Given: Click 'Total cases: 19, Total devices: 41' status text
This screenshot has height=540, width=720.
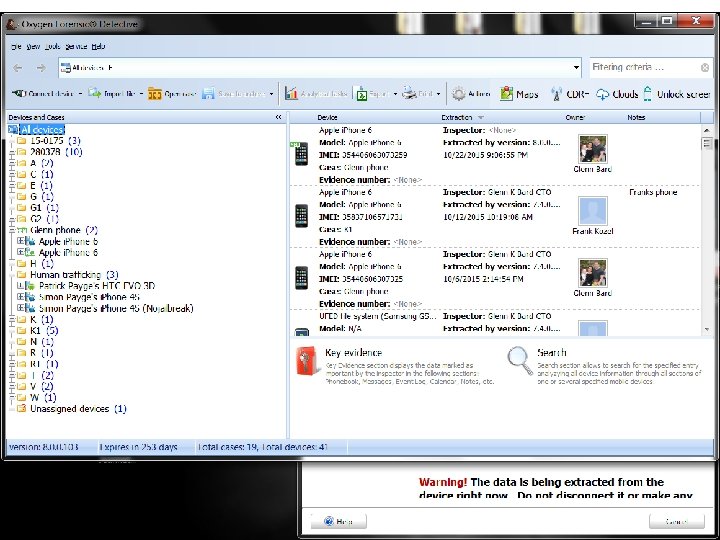Looking at the screenshot, I should click(x=263, y=447).
